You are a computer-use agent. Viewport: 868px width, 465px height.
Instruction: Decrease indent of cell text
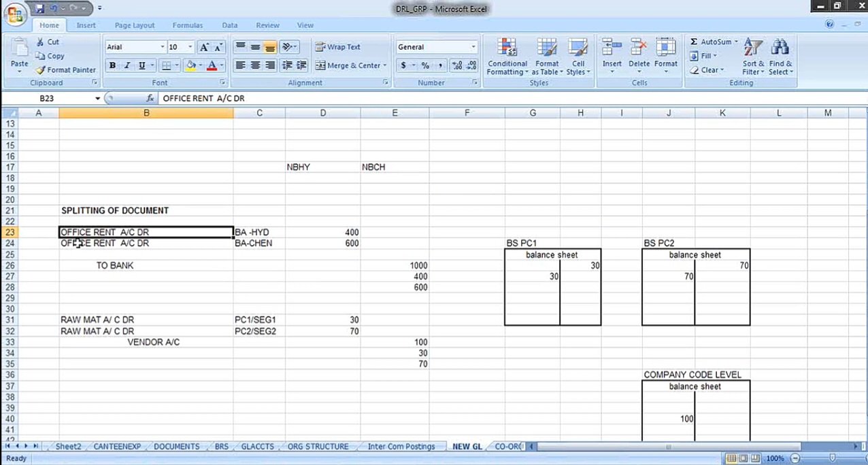(x=287, y=65)
